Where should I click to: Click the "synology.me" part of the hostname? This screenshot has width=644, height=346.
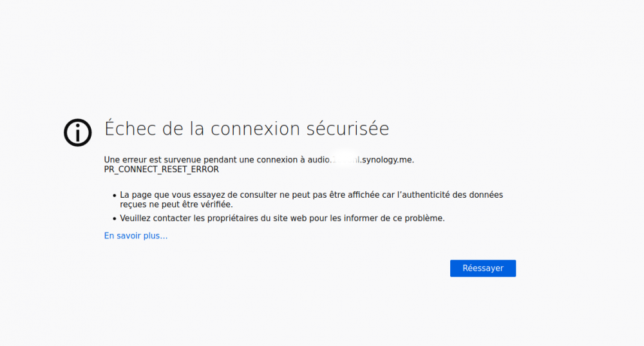point(388,160)
